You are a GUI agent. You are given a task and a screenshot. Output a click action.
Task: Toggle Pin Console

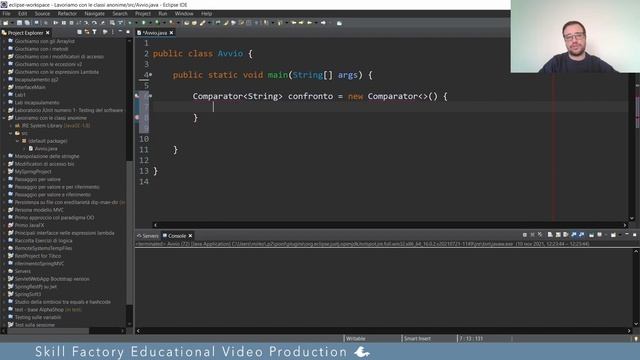point(591,235)
